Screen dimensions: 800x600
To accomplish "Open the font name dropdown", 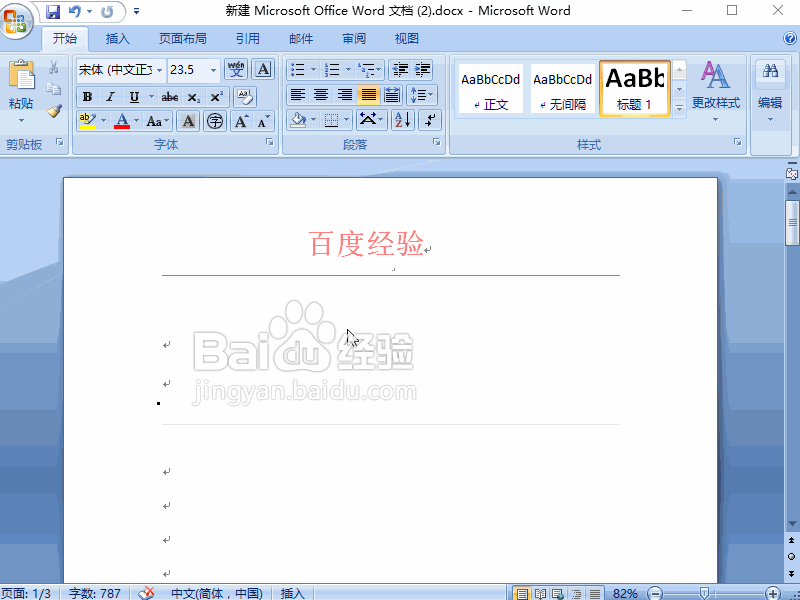I will tap(160, 70).
